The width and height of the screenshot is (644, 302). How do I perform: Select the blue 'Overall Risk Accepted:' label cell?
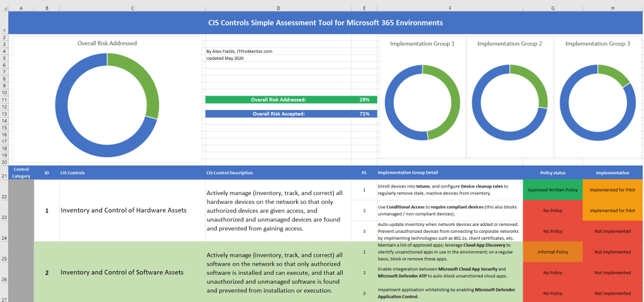tap(278, 114)
